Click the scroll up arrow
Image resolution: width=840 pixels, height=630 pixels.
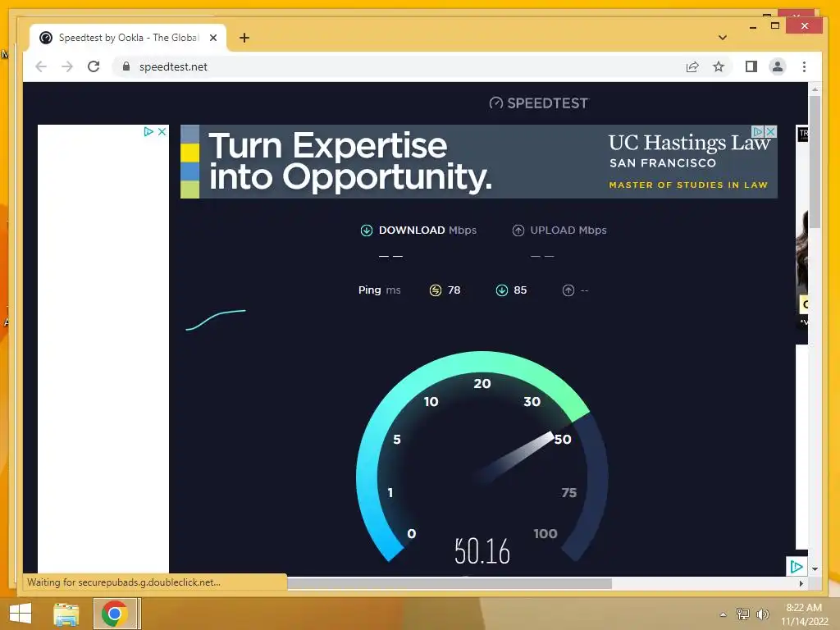click(x=815, y=89)
